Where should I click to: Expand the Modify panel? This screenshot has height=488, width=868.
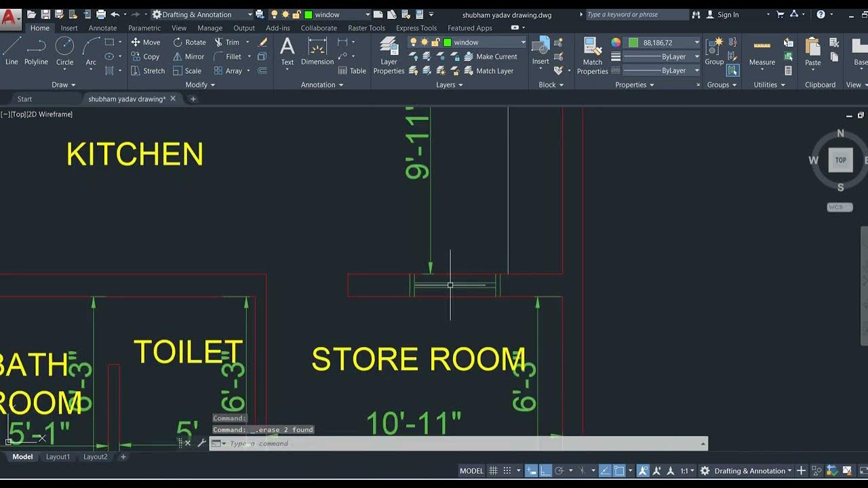point(200,85)
